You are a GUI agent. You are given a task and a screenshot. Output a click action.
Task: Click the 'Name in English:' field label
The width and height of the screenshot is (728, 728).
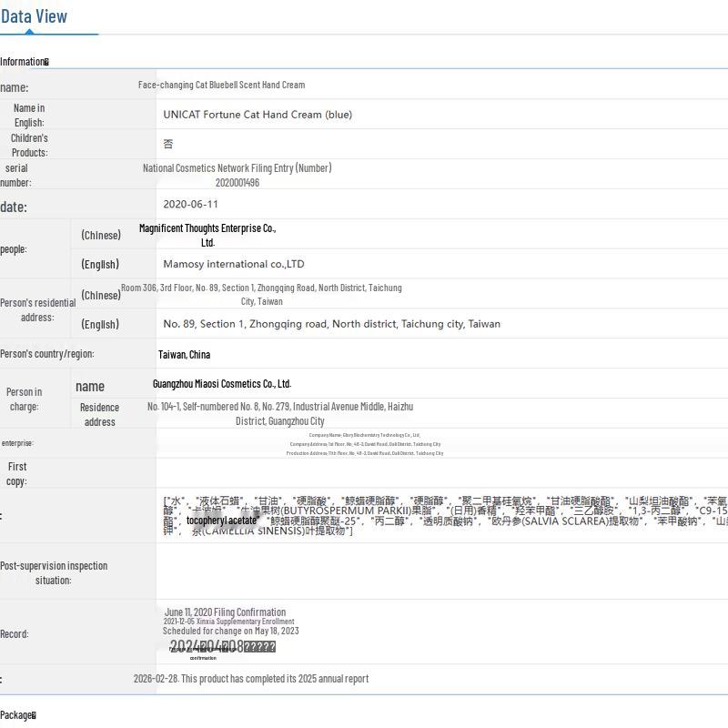29,116
